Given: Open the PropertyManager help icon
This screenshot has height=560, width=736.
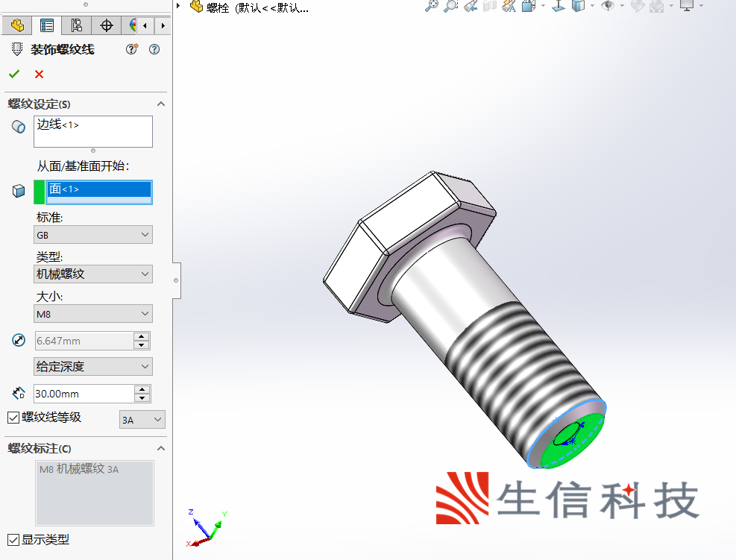Looking at the screenshot, I should pyautogui.click(x=154, y=49).
